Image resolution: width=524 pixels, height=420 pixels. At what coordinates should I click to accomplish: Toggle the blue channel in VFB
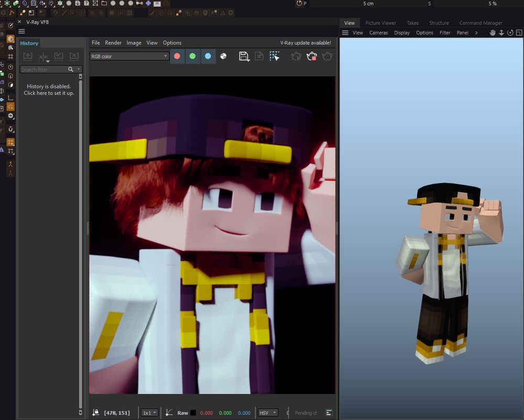(x=208, y=57)
